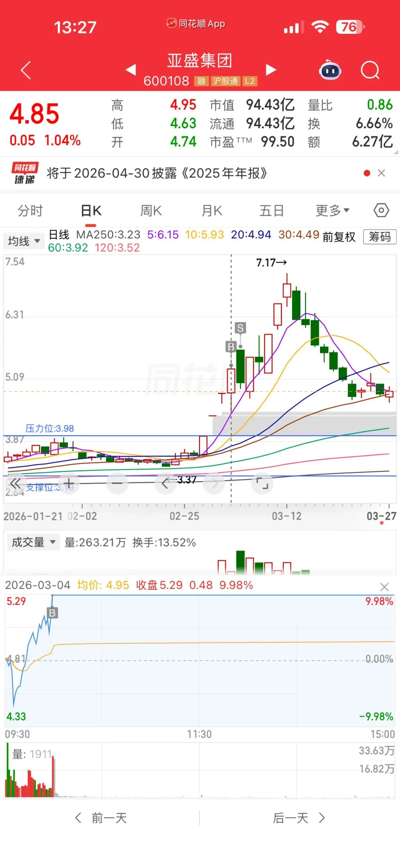Zoom in chart with plus icon
The height and width of the screenshot is (868, 400).
pyautogui.click(x=69, y=483)
